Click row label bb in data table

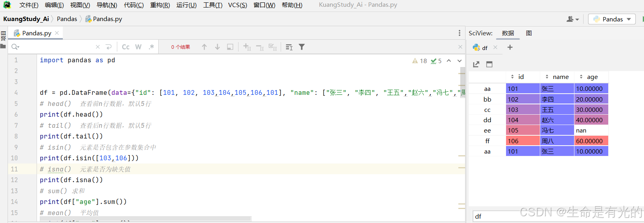click(487, 99)
